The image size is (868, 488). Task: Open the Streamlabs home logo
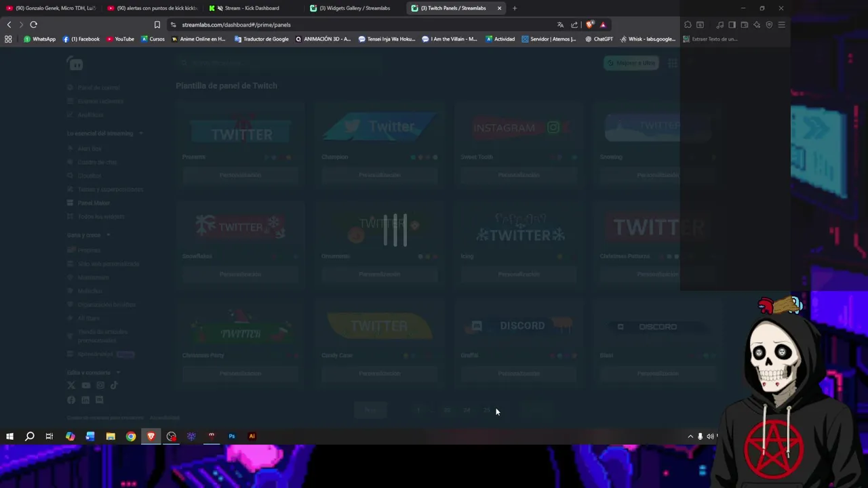click(x=75, y=64)
